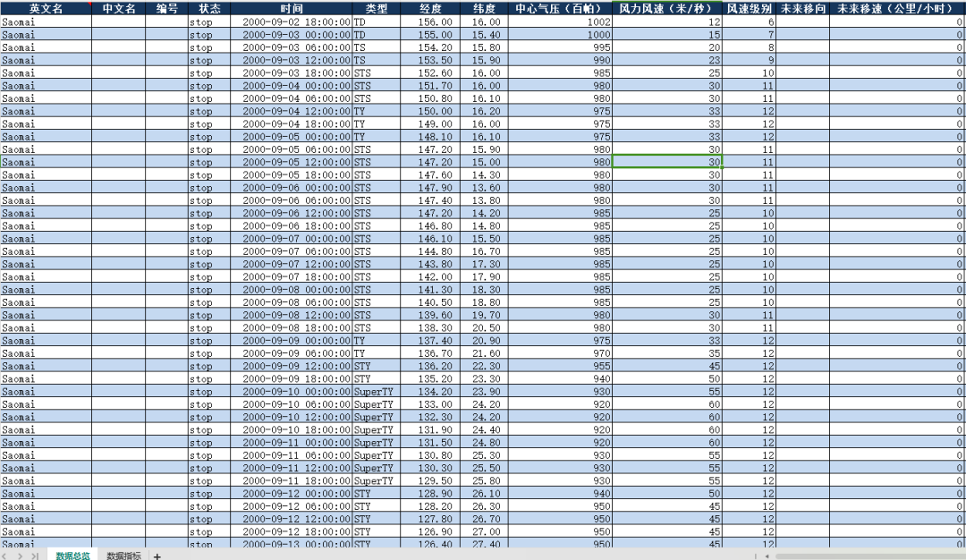
Task: Click the time cell 2000-09-03 00:00:00
Action: coord(292,35)
